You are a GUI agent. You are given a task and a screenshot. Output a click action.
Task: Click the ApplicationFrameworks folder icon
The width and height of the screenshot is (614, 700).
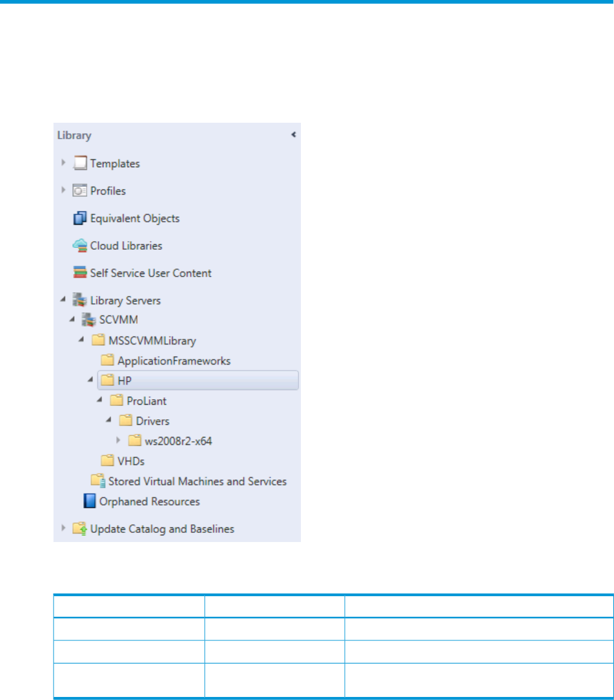point(107,360)
